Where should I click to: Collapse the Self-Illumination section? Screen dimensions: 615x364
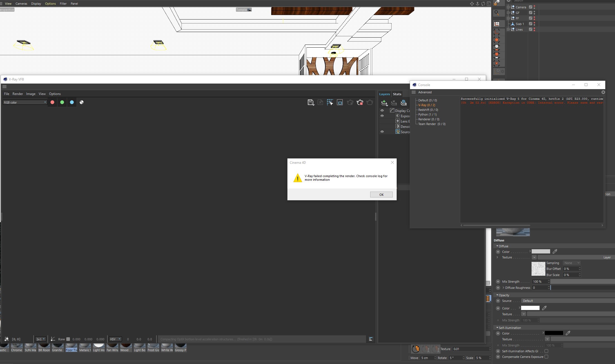[x=497, y=328]
